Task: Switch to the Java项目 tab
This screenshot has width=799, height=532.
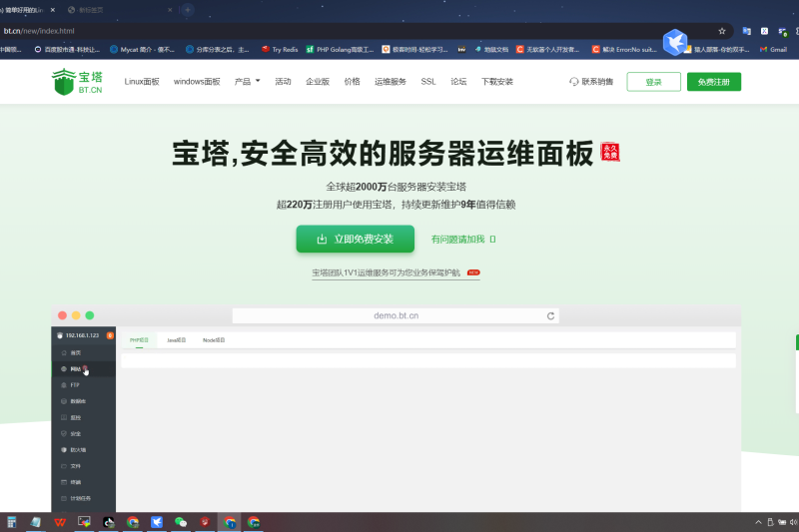Action: tap(177, 340)
